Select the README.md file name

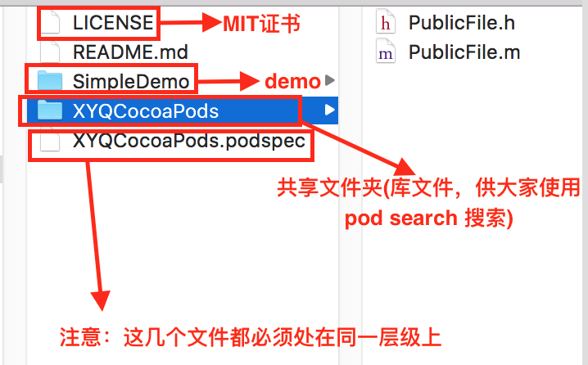pyautogui.click(x=130, y=52)
